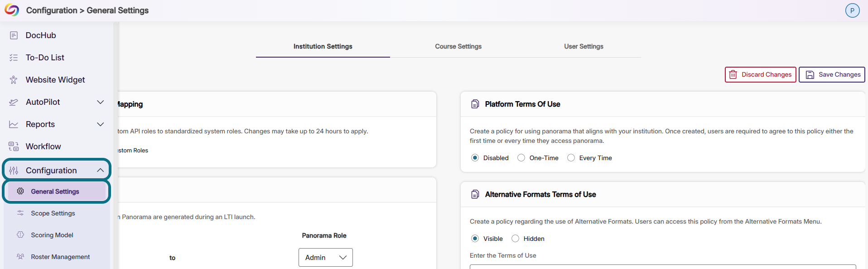868x269 pixels.
Task: Click the DocHub document icon
Action: point(14,35)
